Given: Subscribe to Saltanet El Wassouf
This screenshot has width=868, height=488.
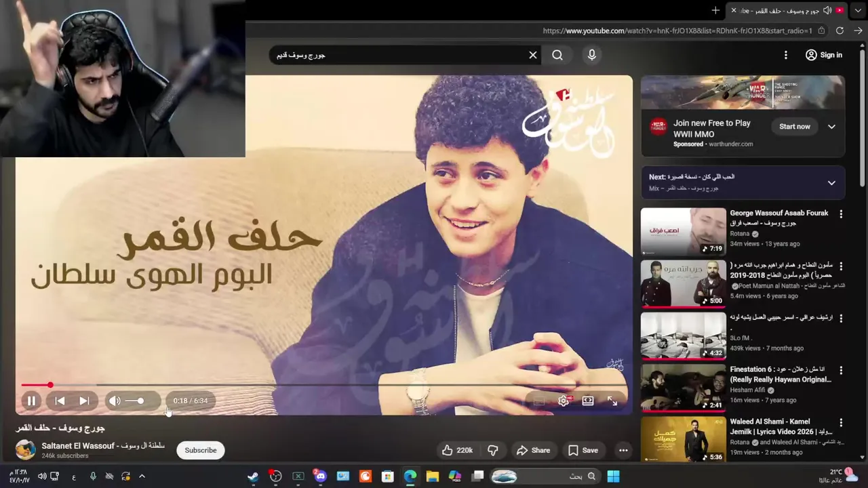Looking at the screenshot, I should 201,450.
